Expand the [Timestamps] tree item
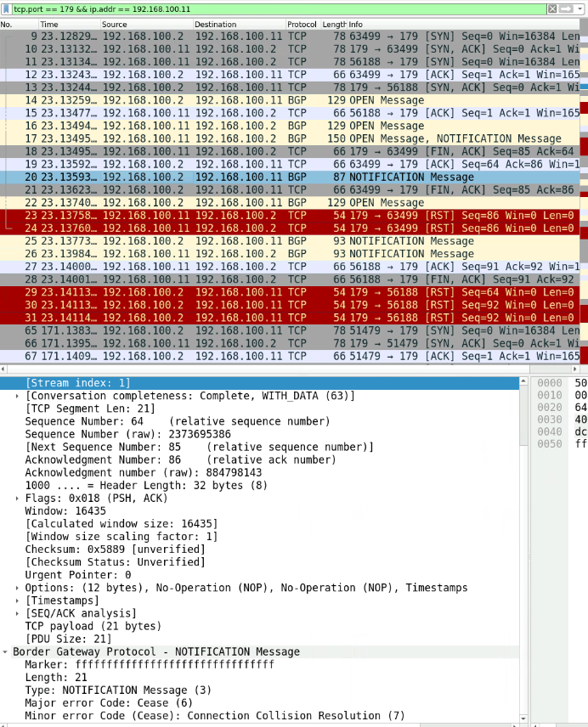588x727 pixels. [x=17, y=601]
